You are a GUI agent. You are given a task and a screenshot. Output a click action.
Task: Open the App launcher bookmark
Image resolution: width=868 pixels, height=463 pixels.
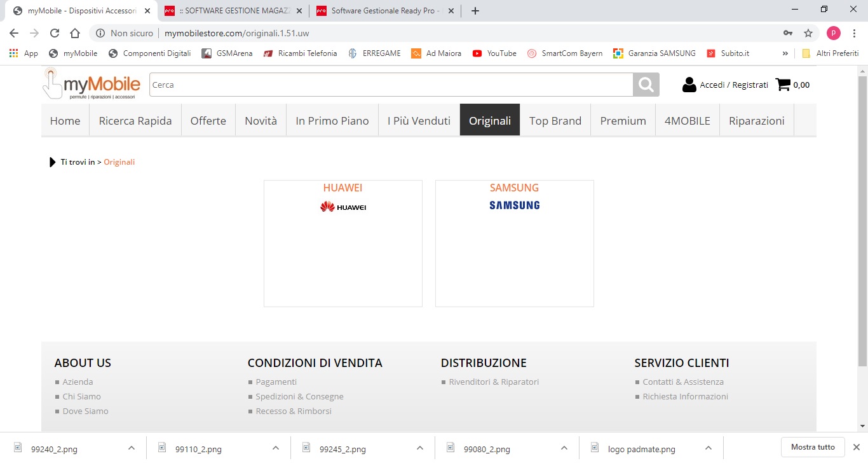pyautogui.click(x=24, y=53)
